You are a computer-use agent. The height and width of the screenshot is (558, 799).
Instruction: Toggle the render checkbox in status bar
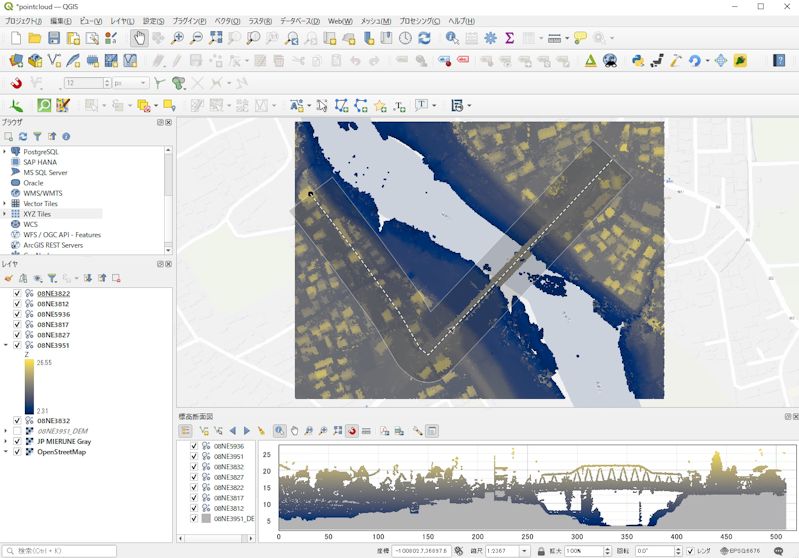coord(690,551)
